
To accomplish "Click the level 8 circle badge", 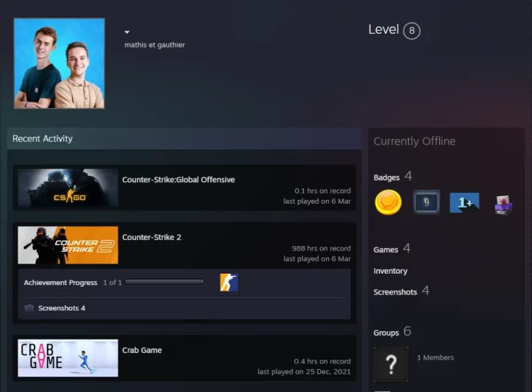I will (x=411, y=31).
